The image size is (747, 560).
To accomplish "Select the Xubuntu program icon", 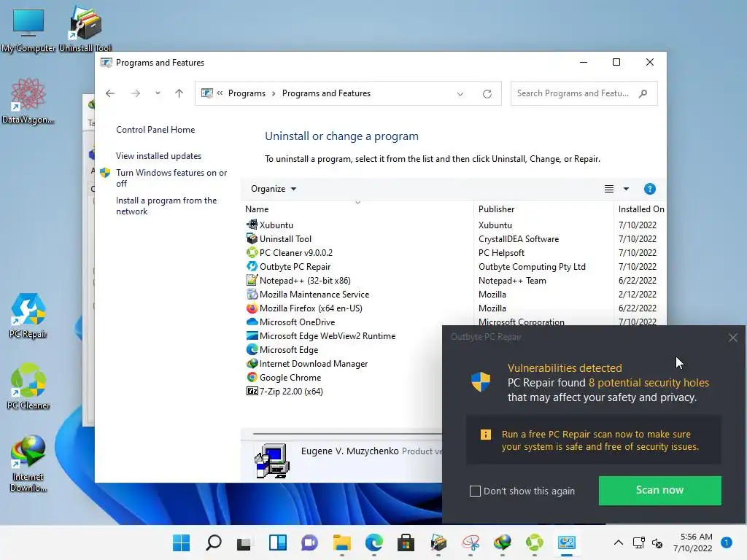I will (252, 225).
